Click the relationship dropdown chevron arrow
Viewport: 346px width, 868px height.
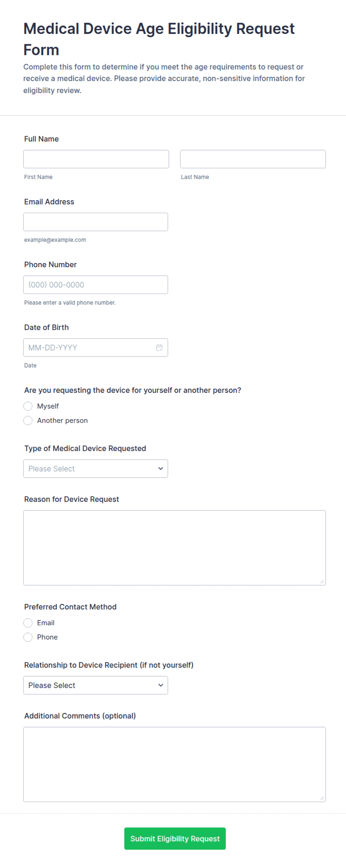click(161, 685)
